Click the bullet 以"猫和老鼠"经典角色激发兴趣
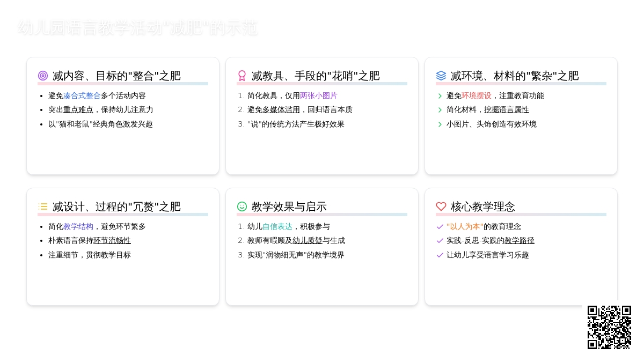The height and width of the screenshot is (362, 644). coord(100,124)
